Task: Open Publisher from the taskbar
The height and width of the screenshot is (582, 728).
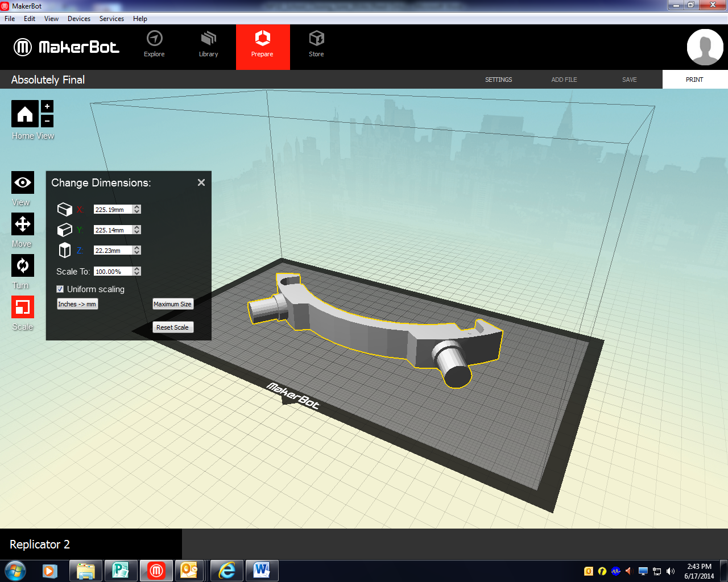Action: 121,571
